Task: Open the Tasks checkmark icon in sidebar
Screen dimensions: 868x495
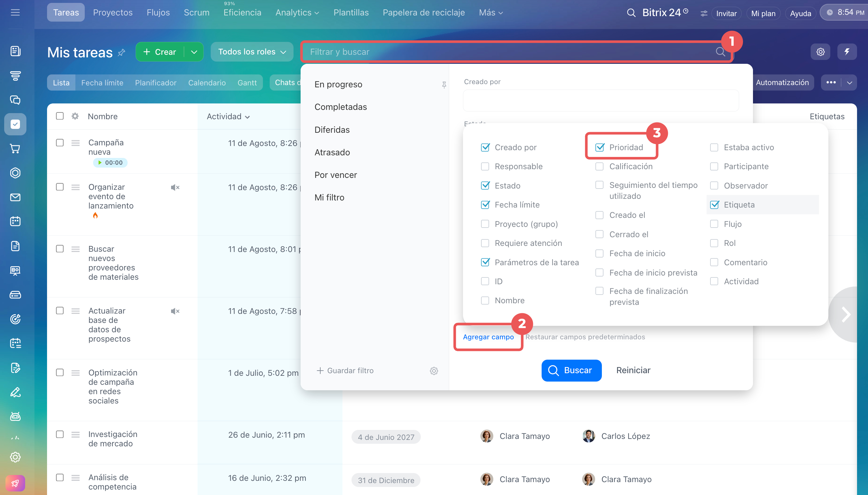Action: click(x=15, y=124)
